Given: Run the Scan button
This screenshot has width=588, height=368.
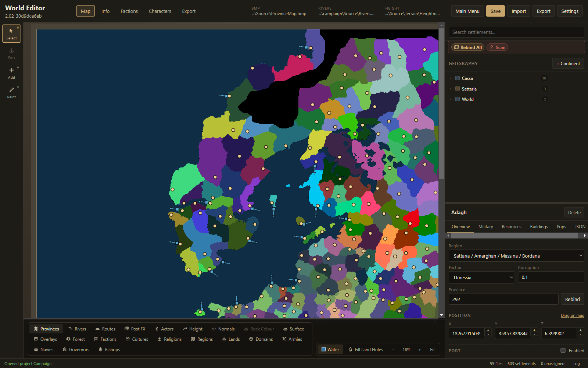Looking at the screenshot, I should point(497,47).
